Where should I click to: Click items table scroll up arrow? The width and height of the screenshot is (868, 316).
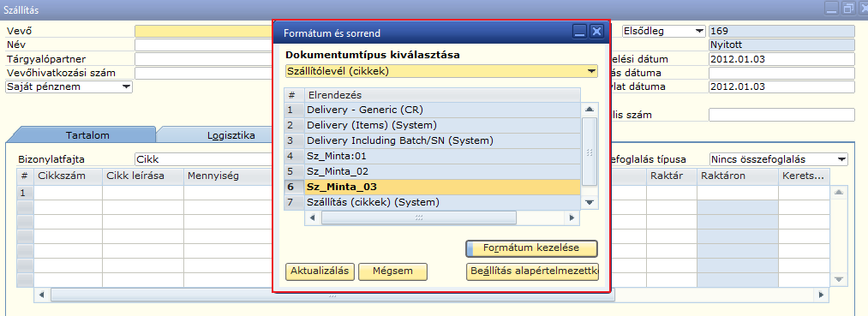(839, 192)
